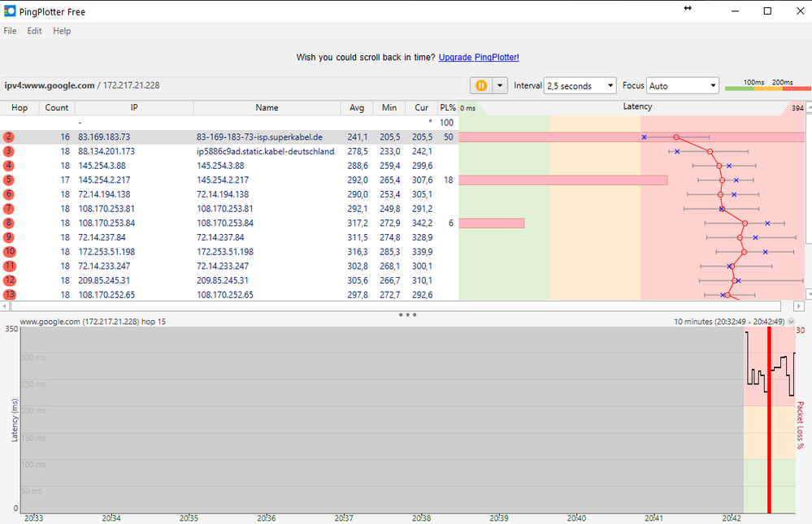Select IP cell 83.169.183.73
Screen dimensions: 812x524
point(104,136)
